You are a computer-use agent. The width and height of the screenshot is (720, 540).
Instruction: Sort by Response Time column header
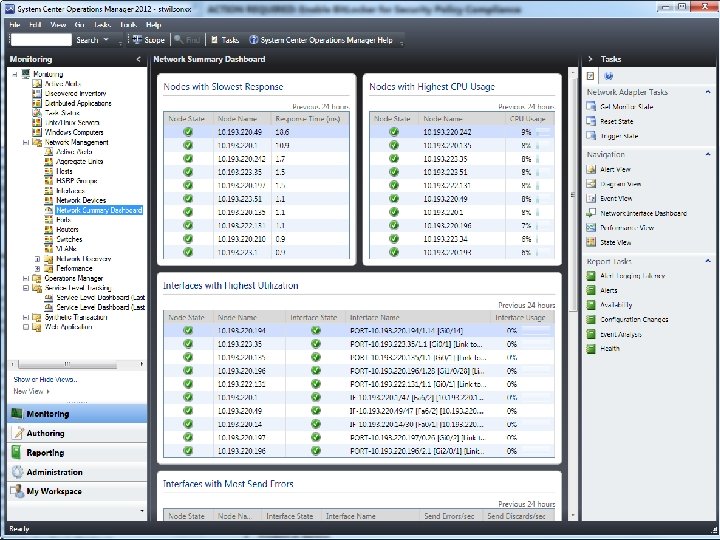tap(310, 118)
